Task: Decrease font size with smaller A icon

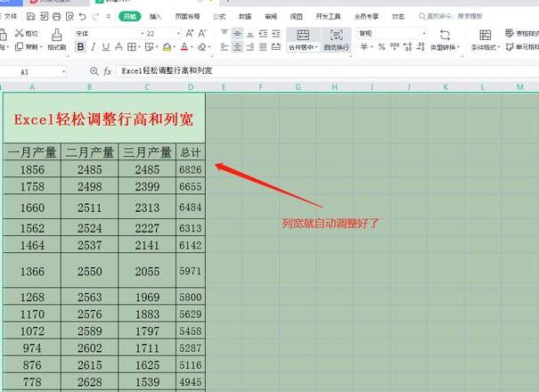Action: [x=202, y=33]
